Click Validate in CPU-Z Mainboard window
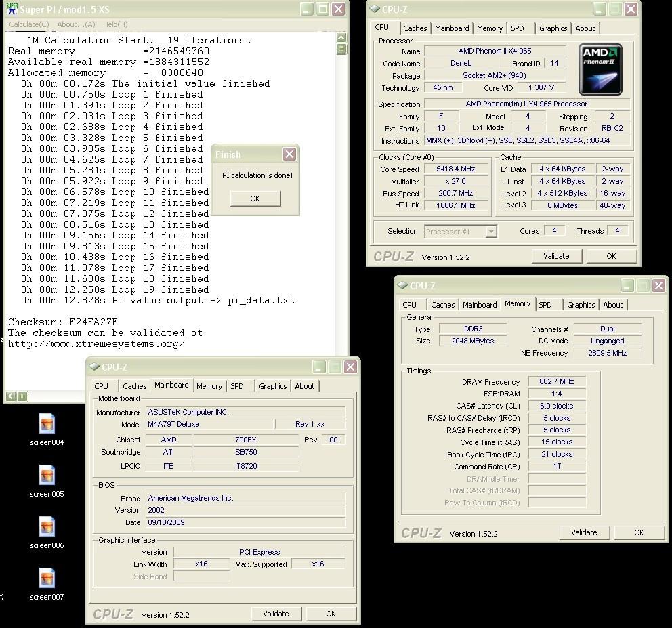Viewport: 672px width, 628px height. [276, 614]
